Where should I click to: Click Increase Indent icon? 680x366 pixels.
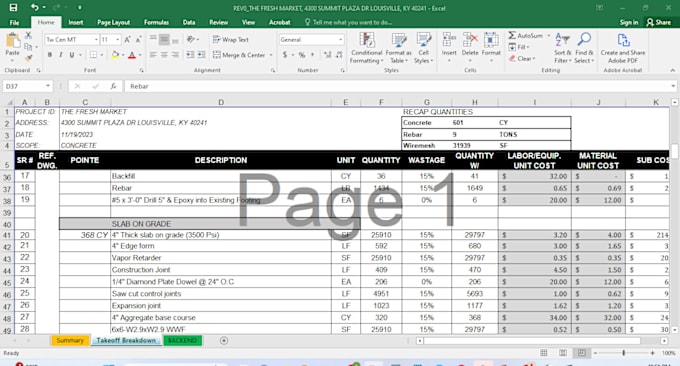click(x=202, y=55)
